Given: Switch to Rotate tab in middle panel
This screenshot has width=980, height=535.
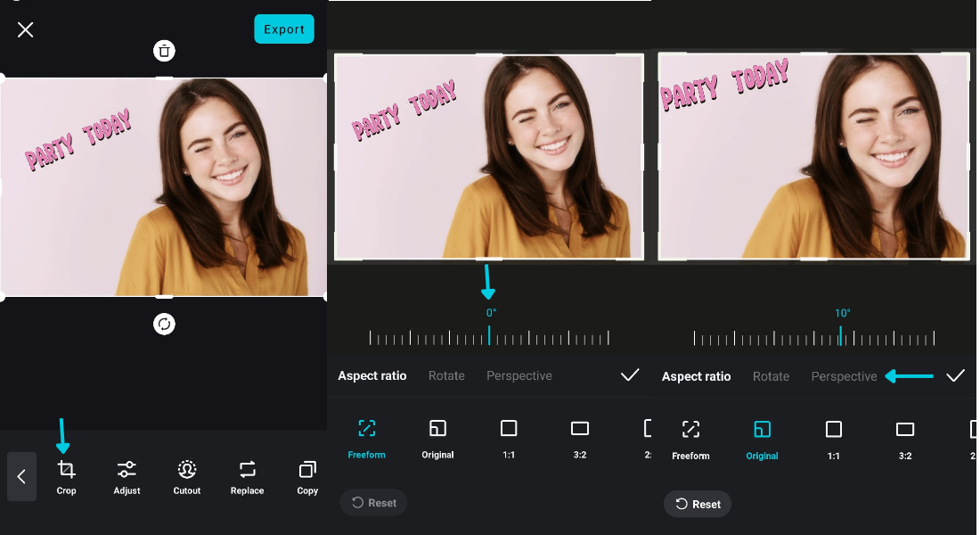Looking at the screenshot, I should point(446,375).
